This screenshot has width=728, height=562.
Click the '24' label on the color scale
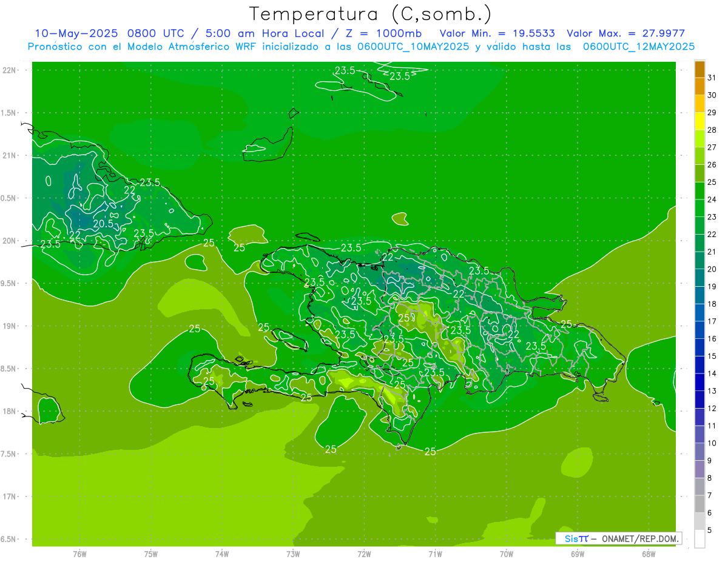712,199
